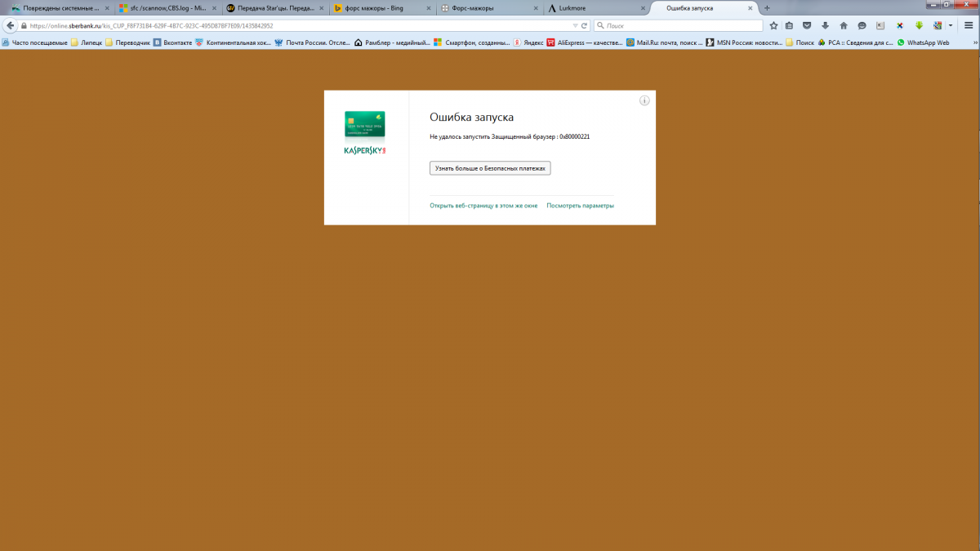Open the URL history dropdown arrow
The width and height of the screenshot is (980, 551).
tap(573, 25)
